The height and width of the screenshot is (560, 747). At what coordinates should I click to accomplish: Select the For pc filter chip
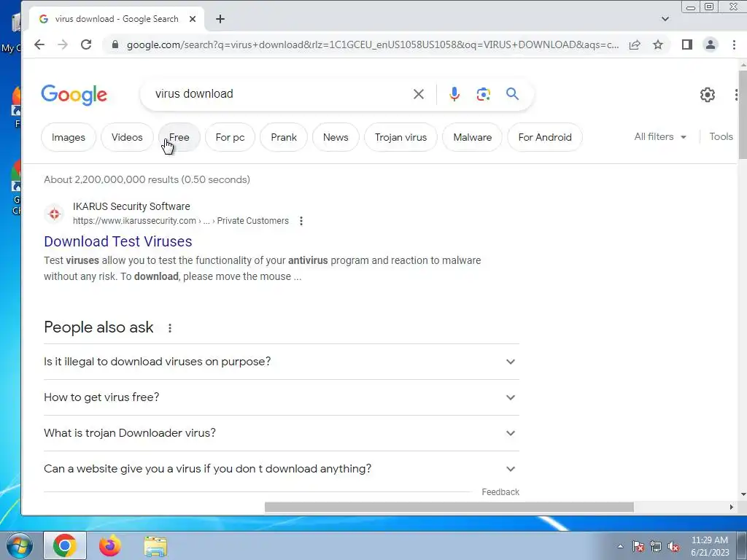coord(230,137)
